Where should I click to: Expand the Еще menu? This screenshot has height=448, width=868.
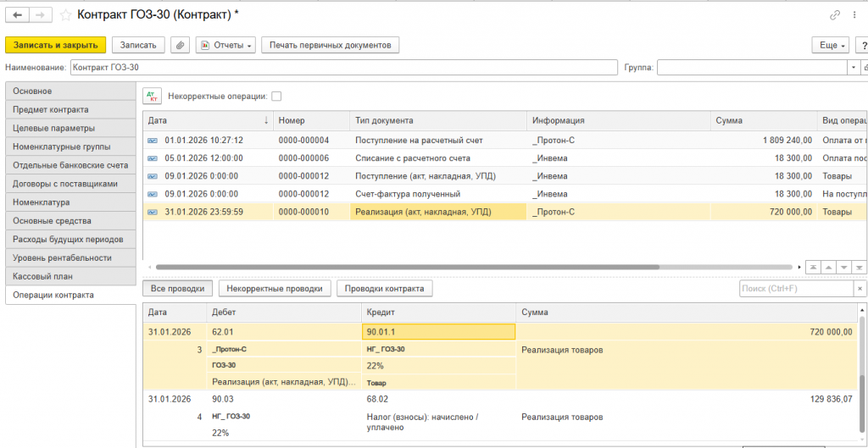831,45
